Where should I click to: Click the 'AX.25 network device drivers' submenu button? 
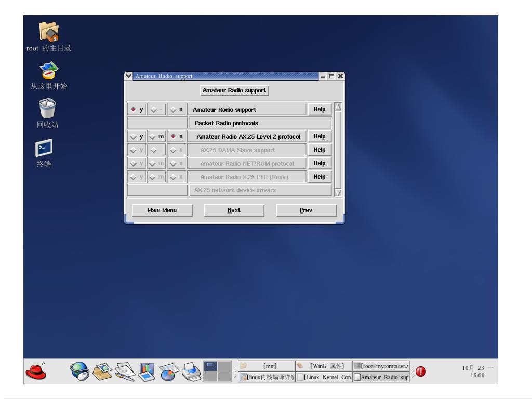click(260, 190)
